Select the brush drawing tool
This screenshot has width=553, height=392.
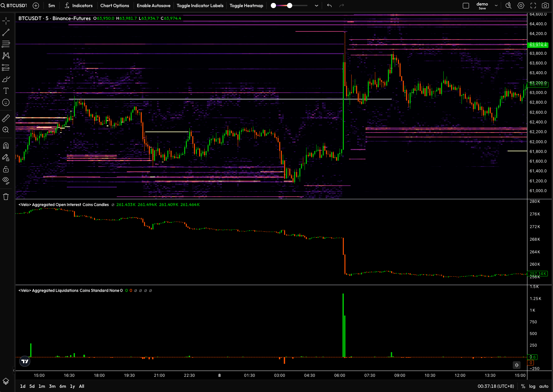6,79
